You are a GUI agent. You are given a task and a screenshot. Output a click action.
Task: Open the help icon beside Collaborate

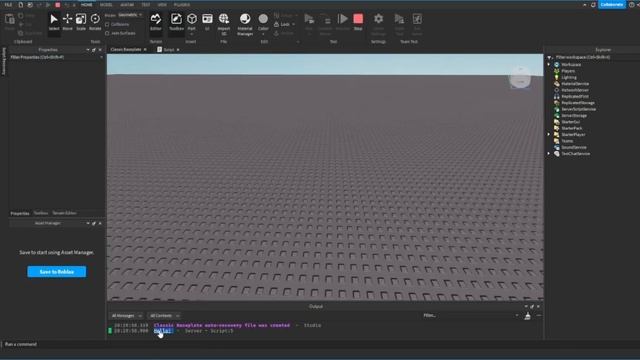(x=632, y=5)
